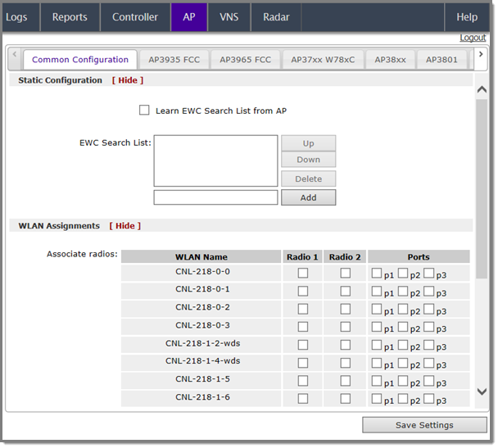Viewport: 498px width, 448px height.
Task: Click scrollbar up arrow
Action: point(482,90)
